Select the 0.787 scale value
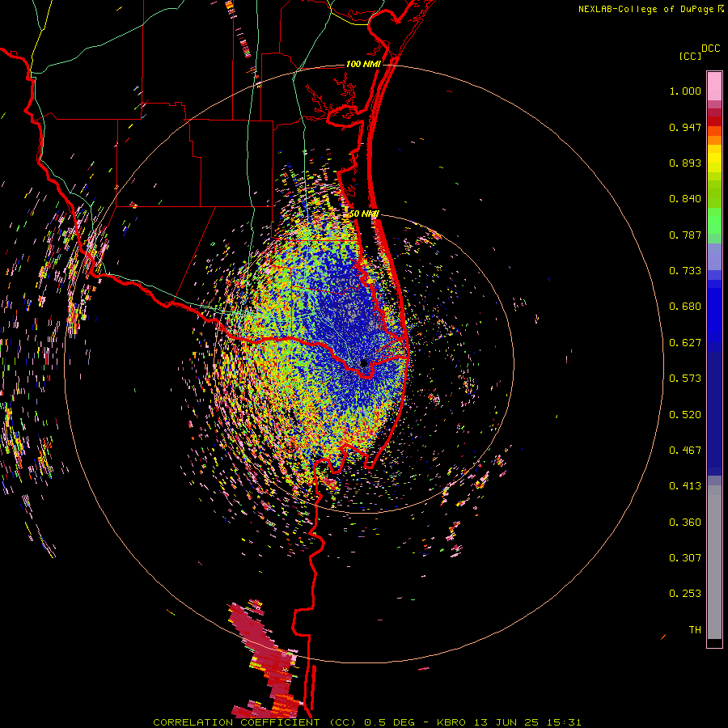Image resolution: width=728 pixels, height=728 pixels. point(685,235)
